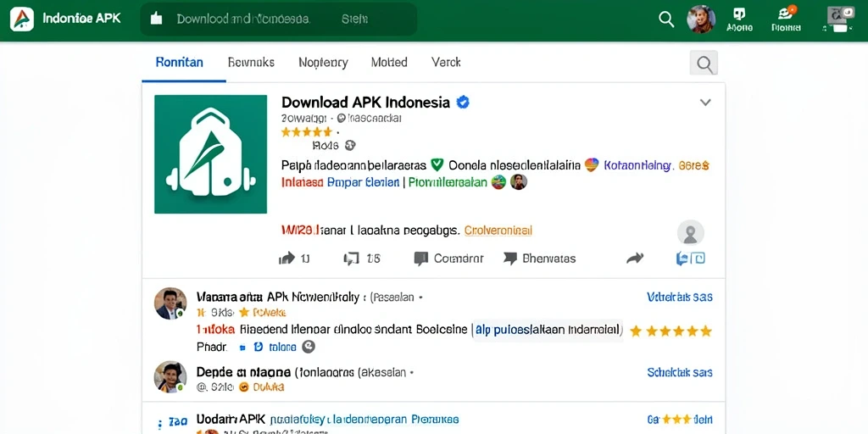
Task: Open the Kotaonlielng link
Action: click(x=638, y=165)
